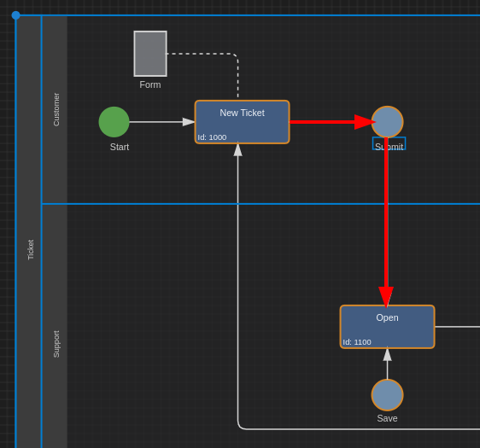Click the Submit label text box
The image size is (480, 448).
click(389, 143)
